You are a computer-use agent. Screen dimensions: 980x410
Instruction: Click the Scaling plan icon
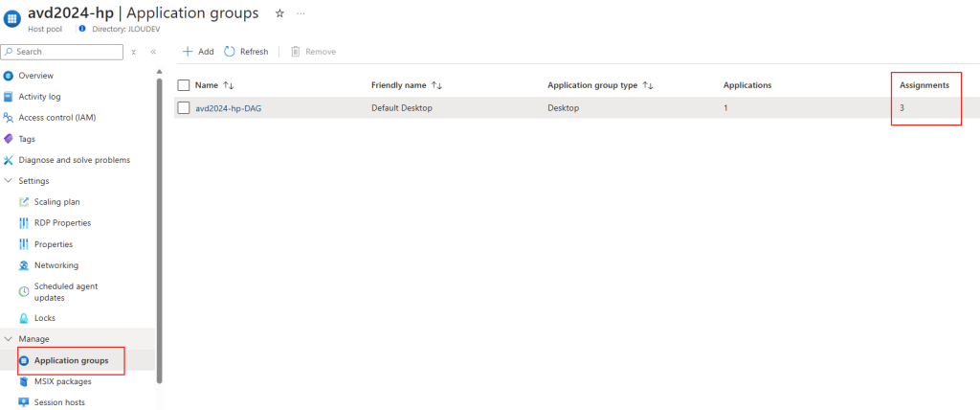(24, 202)
